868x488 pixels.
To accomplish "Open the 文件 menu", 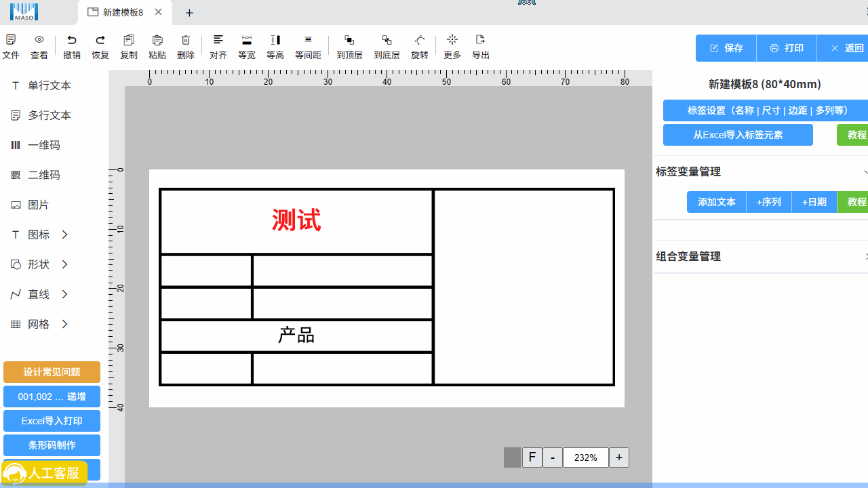I will pos(11,46).
